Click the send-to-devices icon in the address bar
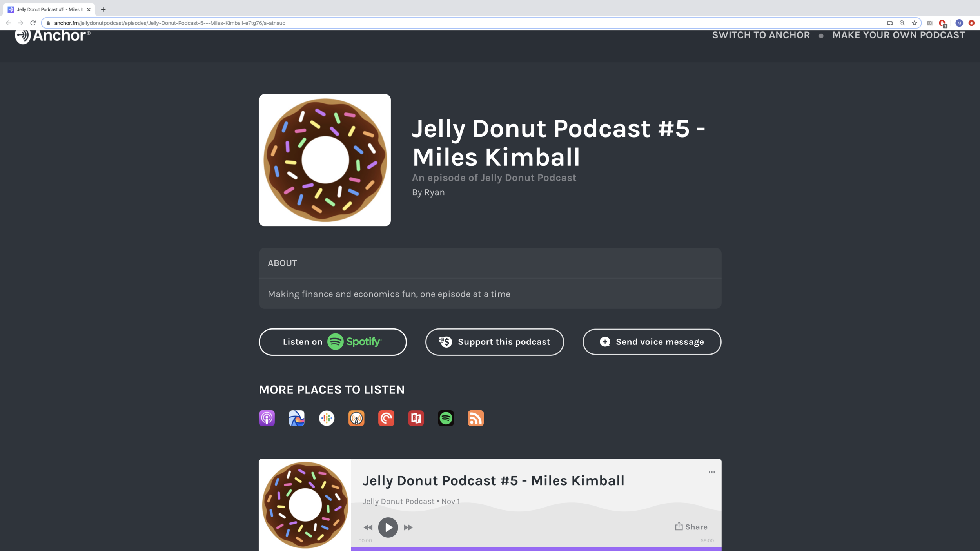This screenshot has width=980, height=551. click(x=890, y=23)
